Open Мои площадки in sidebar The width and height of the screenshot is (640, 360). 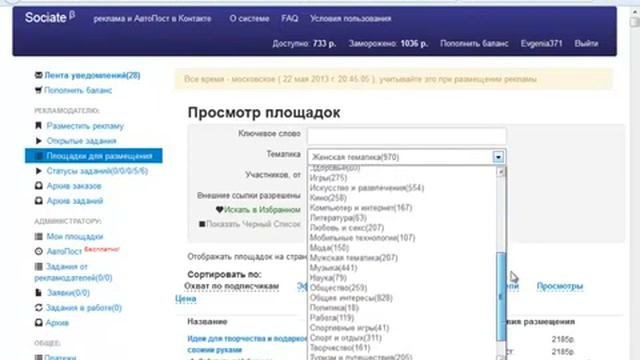point(75,236)
